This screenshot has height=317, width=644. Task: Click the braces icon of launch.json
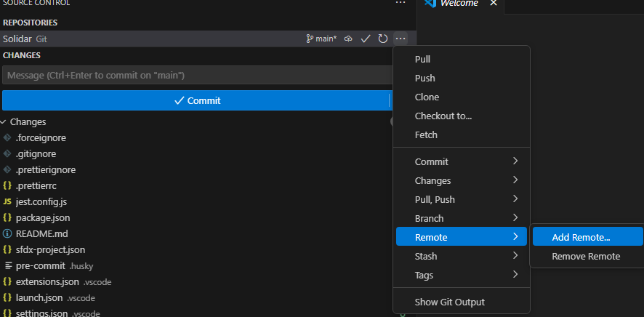pos(7,297)
